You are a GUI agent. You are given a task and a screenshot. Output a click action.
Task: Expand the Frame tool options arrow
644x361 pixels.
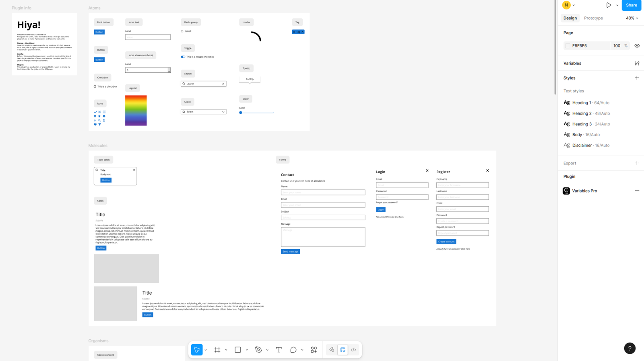click(226, 350)
